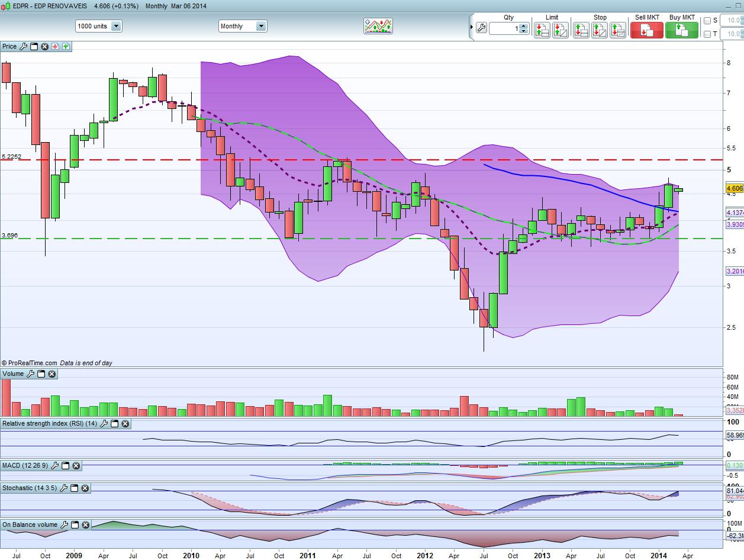Click the 5.2252 red resistance line label

pyautogui.click(x=12, y=157)
